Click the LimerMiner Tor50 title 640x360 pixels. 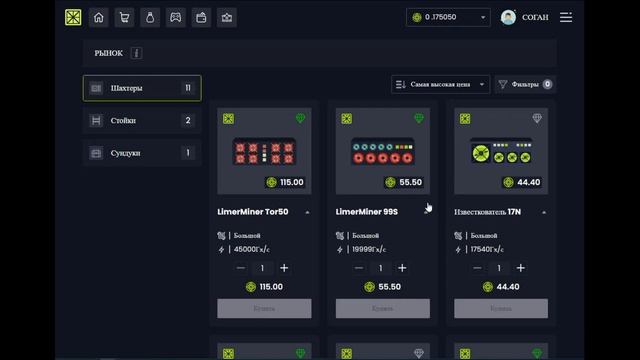[x=253, y=212]
